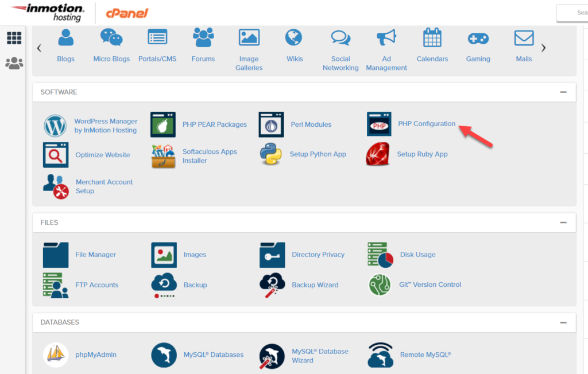Focus the search field at top right

tap(572, 13)
